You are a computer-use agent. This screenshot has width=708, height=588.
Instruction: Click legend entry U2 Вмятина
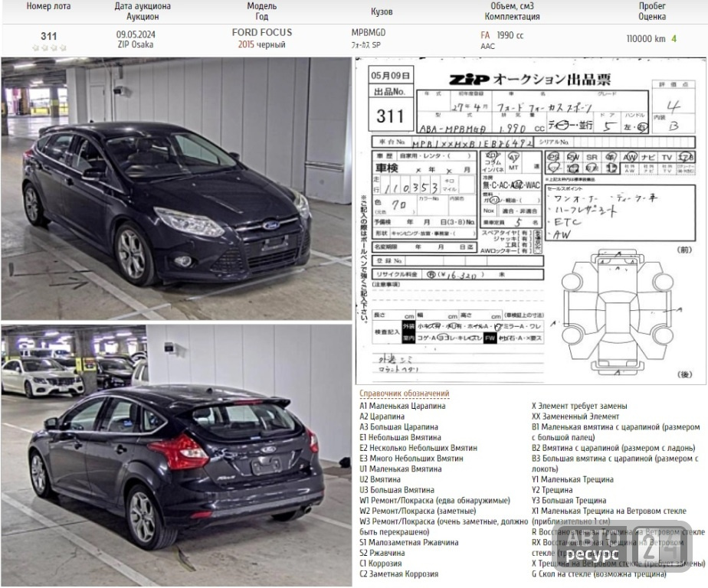pyautogui.click(x=380, y=479)
